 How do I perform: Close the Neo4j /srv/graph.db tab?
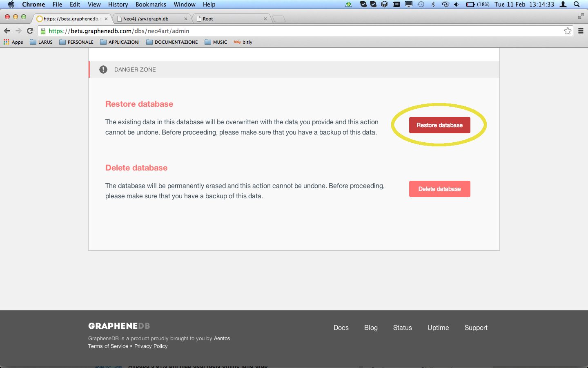tap(186, 19)
